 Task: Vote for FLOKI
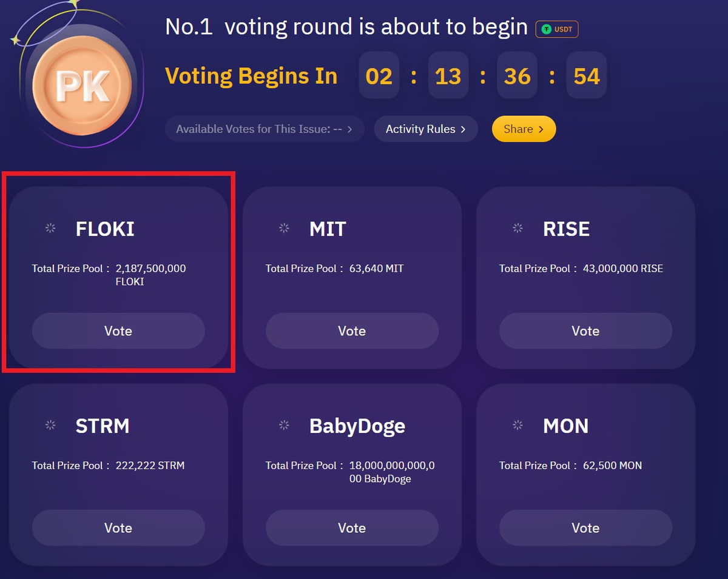pyautogui.click(x=118, y=331)
